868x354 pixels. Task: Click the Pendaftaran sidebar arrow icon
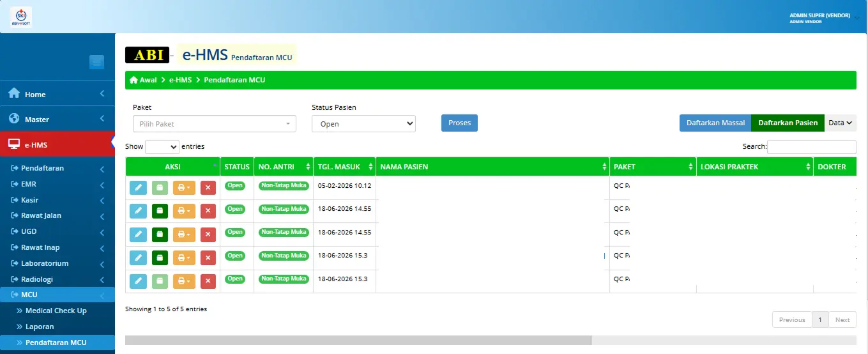[x=14, y=168]
